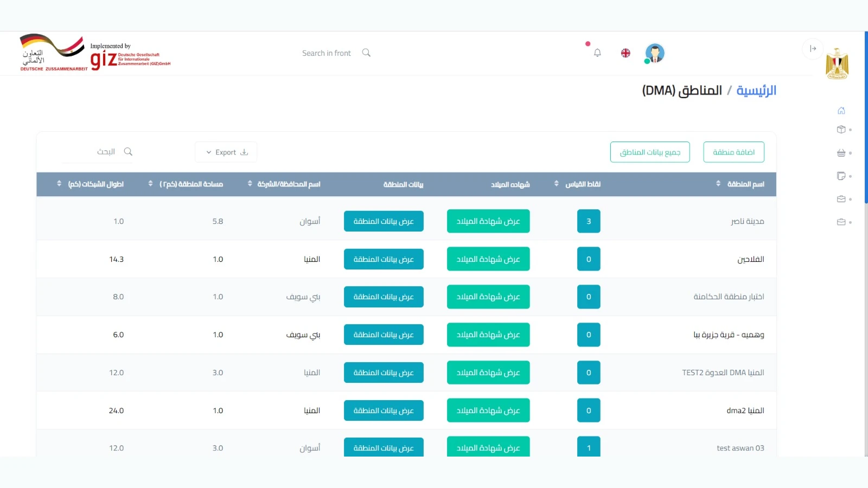The image size is (868, 488).
Task: Sort by اطوال الشبكات column
Action: pos(59,184)
